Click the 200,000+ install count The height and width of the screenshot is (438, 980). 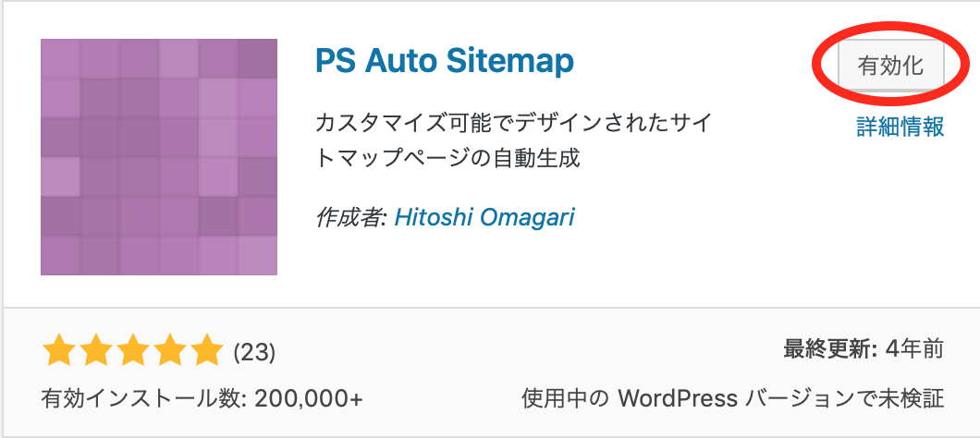coord(309,398)
